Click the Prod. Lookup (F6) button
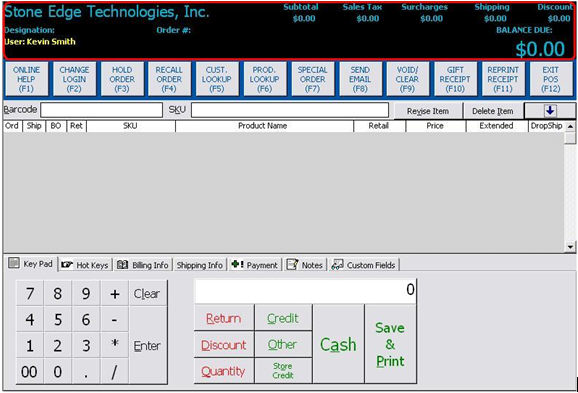This screenshot has height=393, width=578. click(x=265, y=79)
